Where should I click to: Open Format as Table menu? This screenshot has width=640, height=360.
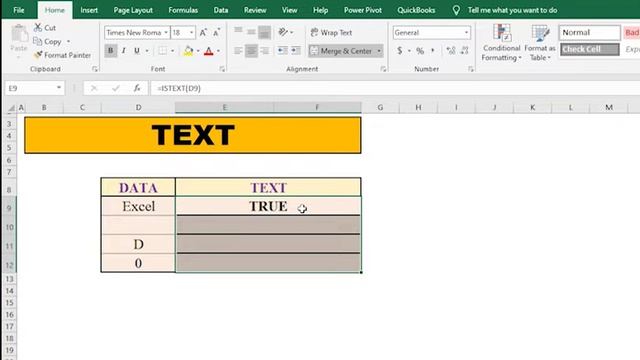tap(540, 42)
